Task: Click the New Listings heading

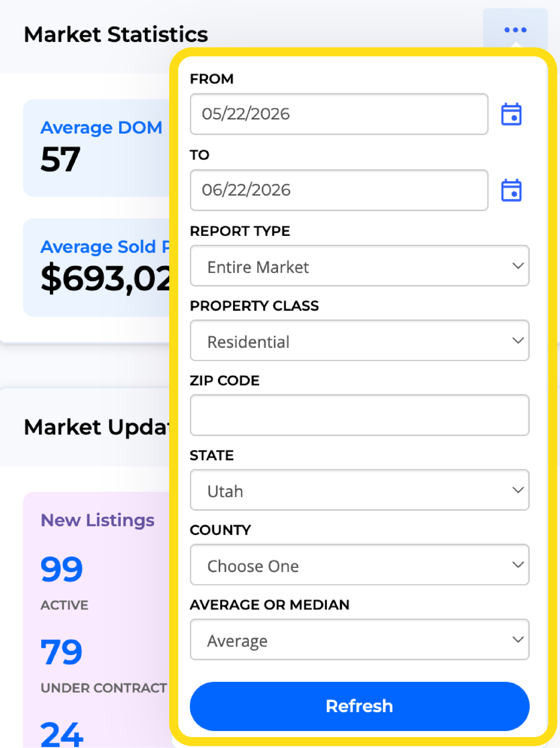Action: point(97,520)
